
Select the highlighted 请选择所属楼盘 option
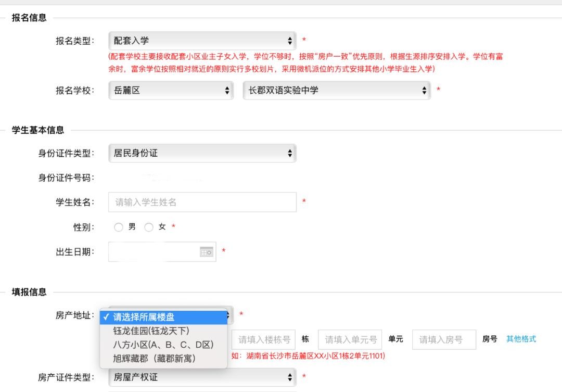(164, 317)
